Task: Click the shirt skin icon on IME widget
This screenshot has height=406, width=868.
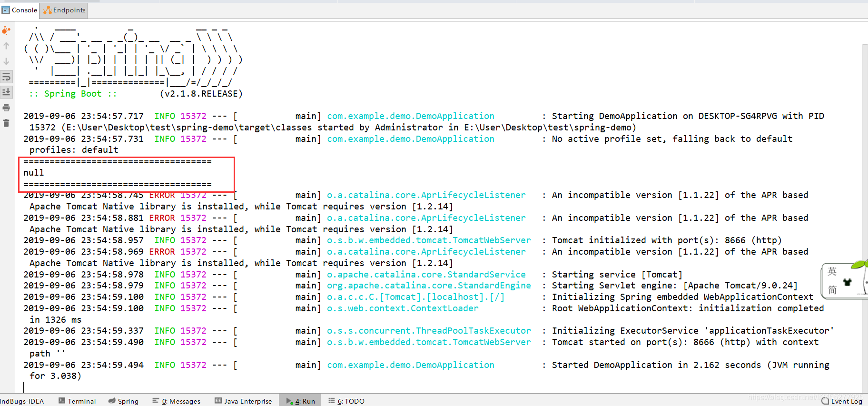Action: click(x=847, y=282)
